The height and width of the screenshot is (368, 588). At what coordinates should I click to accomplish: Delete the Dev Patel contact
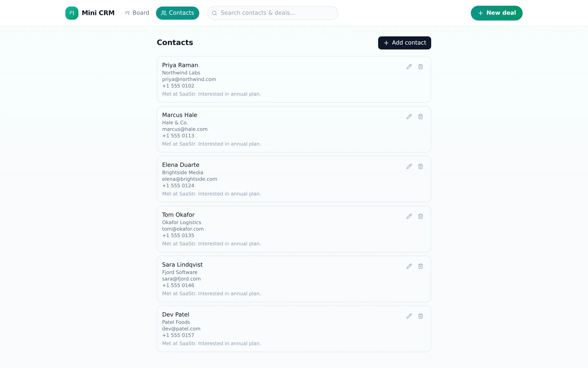420,316
